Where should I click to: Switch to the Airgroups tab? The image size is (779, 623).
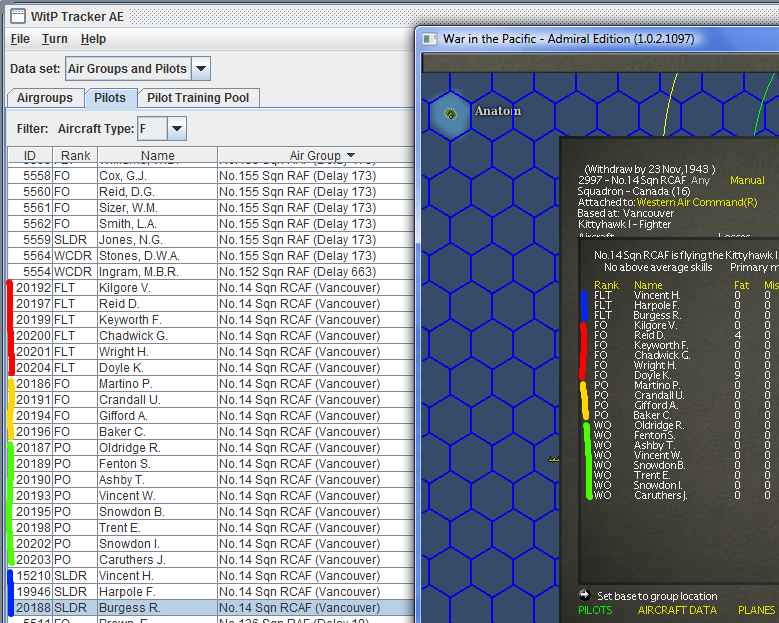coord(45,97)
